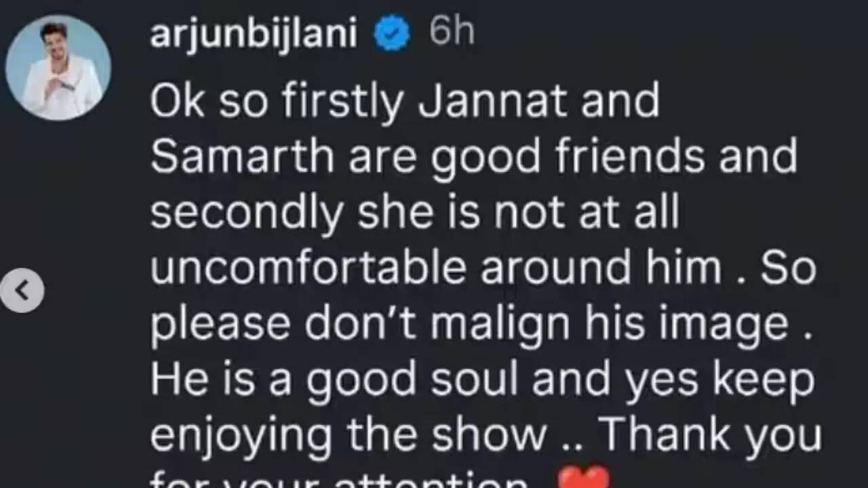The height and width of the screenshot is (488, 868).
Task: Click the word uncomfortable in comment
Action: pos(308,269)
